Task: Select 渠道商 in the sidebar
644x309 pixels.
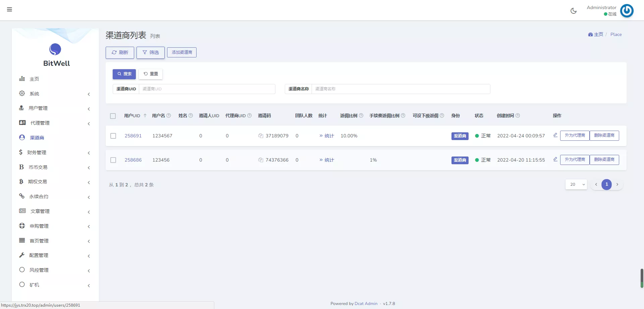Action: (x=37, y=138)
